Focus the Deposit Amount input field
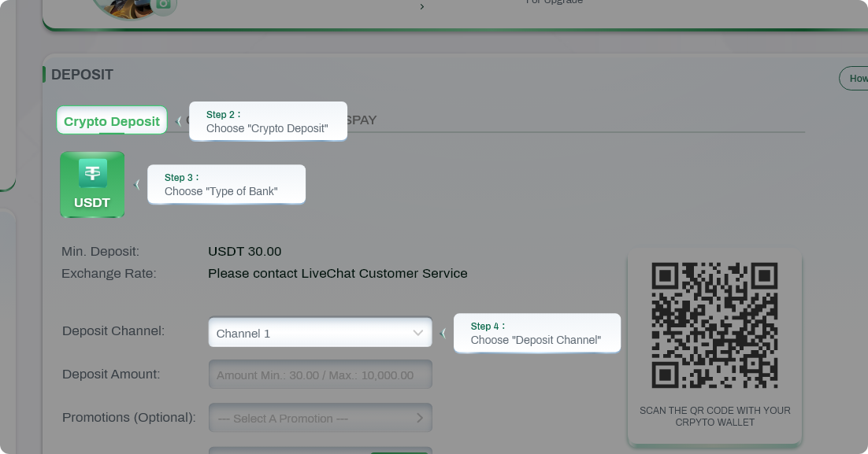The image size is (868, 454). [x=320, y=375]
